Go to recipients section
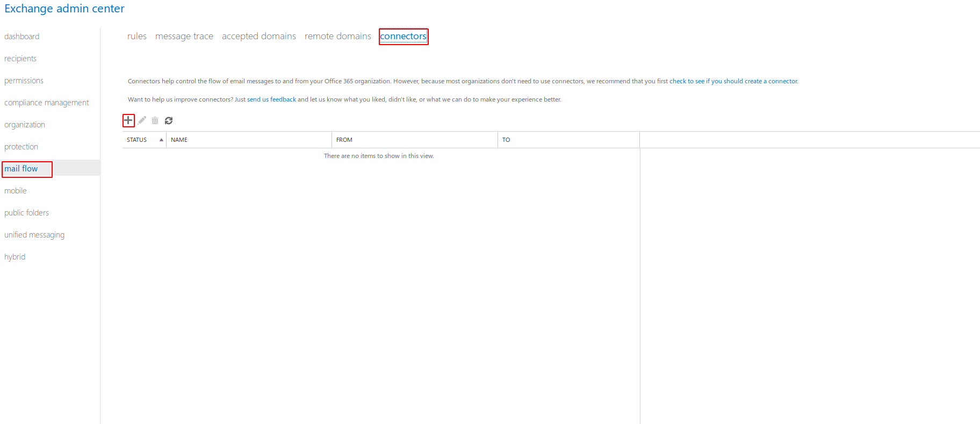Viewport: 980px width, 424px height. click(20, 59)
